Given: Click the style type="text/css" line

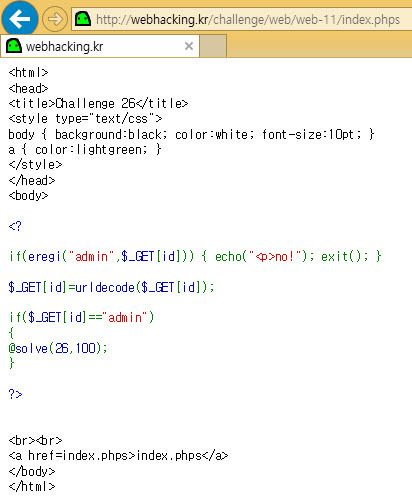Looking at the screenshot, I should (85, 118).
